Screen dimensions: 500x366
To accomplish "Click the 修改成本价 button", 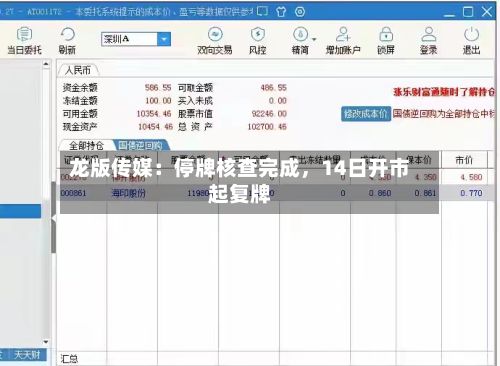I will point(366,114).
